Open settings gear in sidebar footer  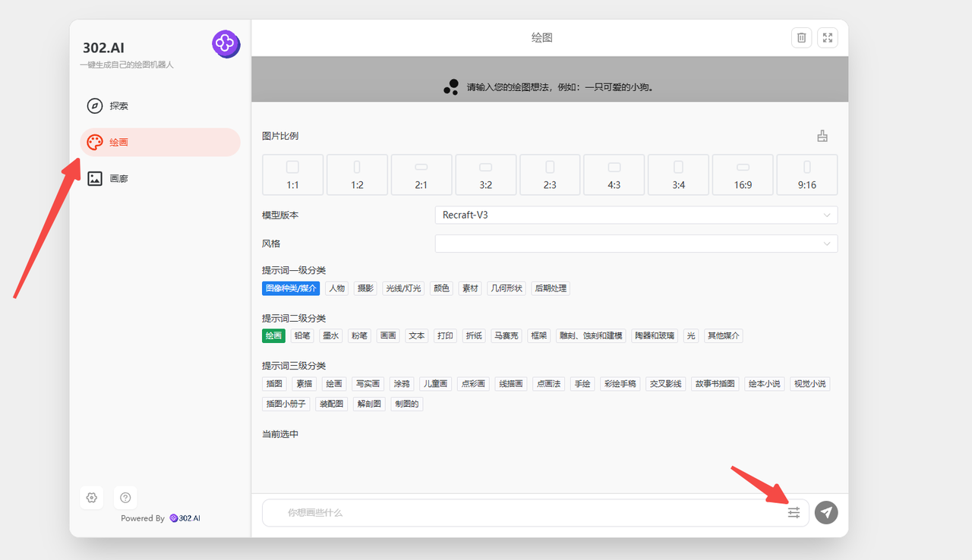coord(92,498)
